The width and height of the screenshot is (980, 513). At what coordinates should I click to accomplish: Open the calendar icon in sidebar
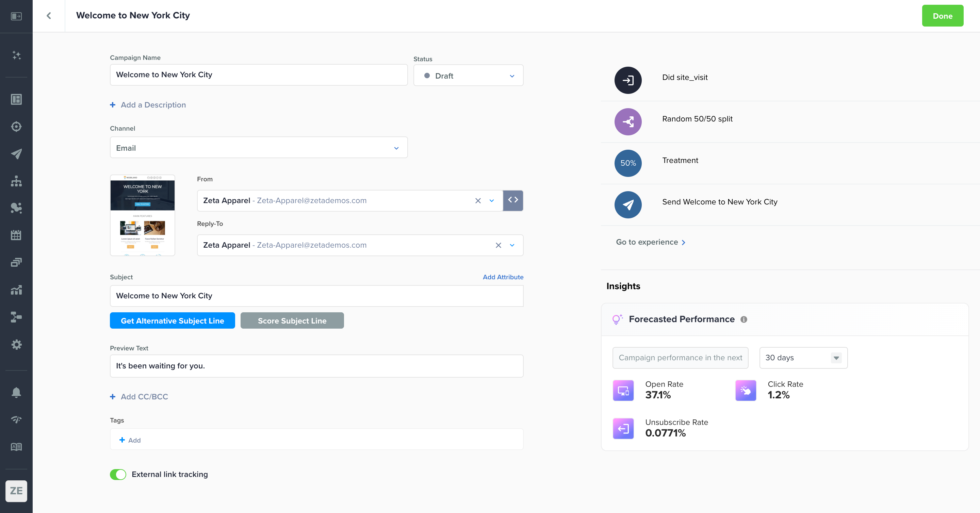[x=16, y=235]
